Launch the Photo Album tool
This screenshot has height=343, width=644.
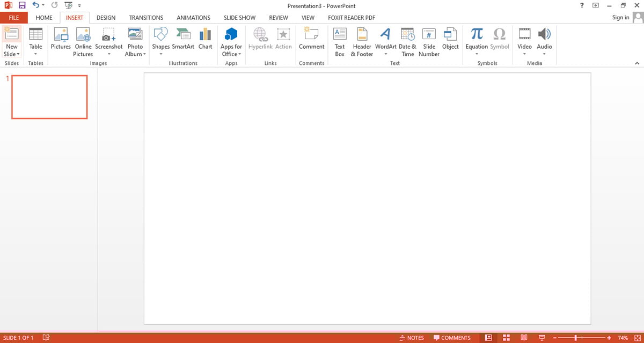tap(135, 42)
